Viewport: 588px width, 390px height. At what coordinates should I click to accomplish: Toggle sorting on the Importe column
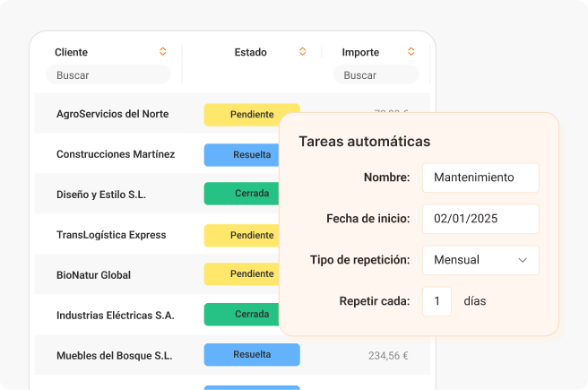coord(411,52)
